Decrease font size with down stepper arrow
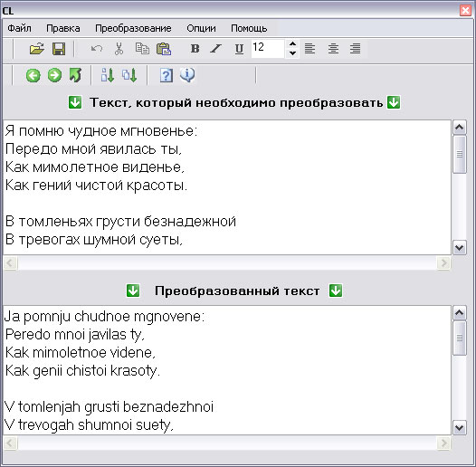 [292, 53]
